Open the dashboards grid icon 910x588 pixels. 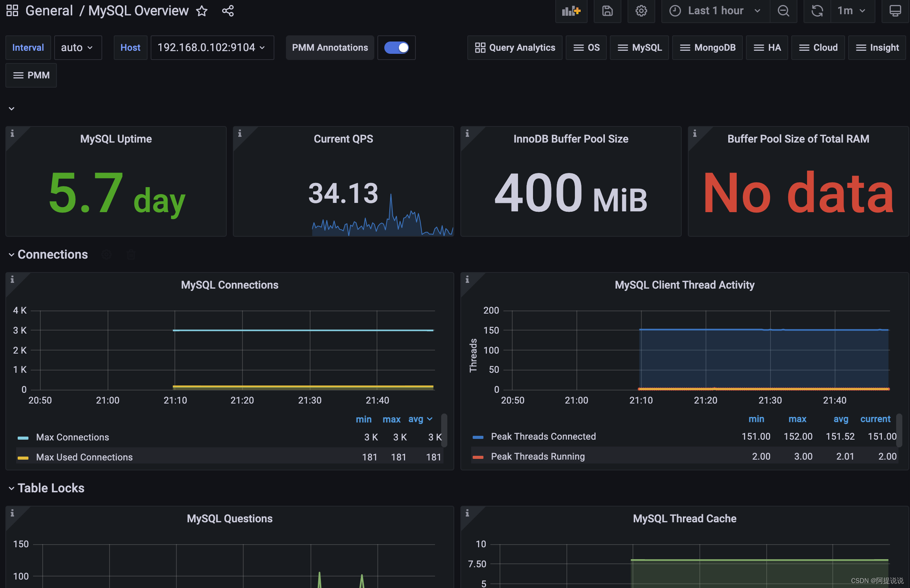[12, 11]
